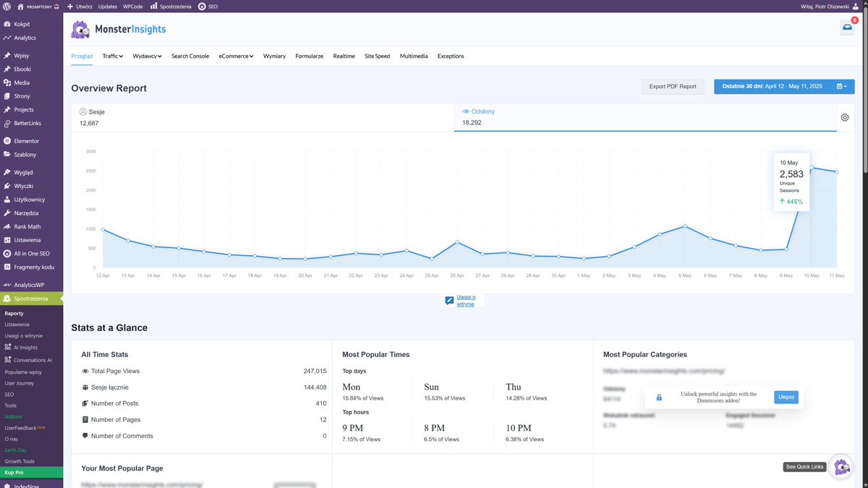This screenshot has height=488, width=868.
Task: Open Szablony templates icon
Action: [x=7, y=155]
